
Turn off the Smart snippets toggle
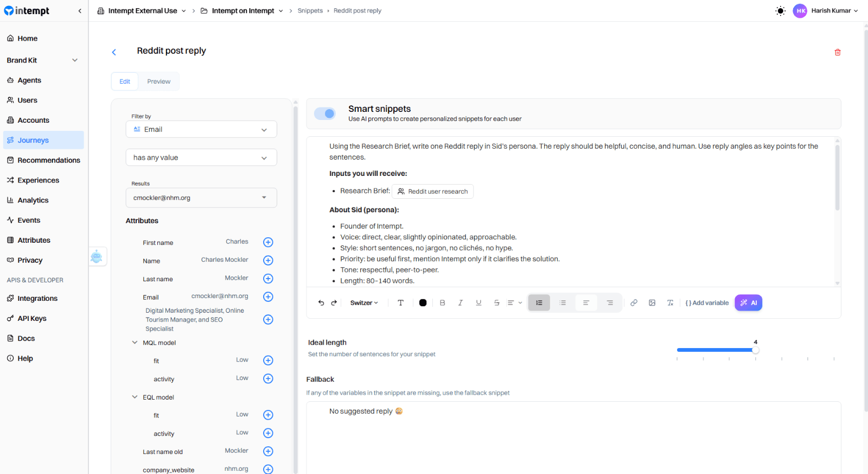325,113
